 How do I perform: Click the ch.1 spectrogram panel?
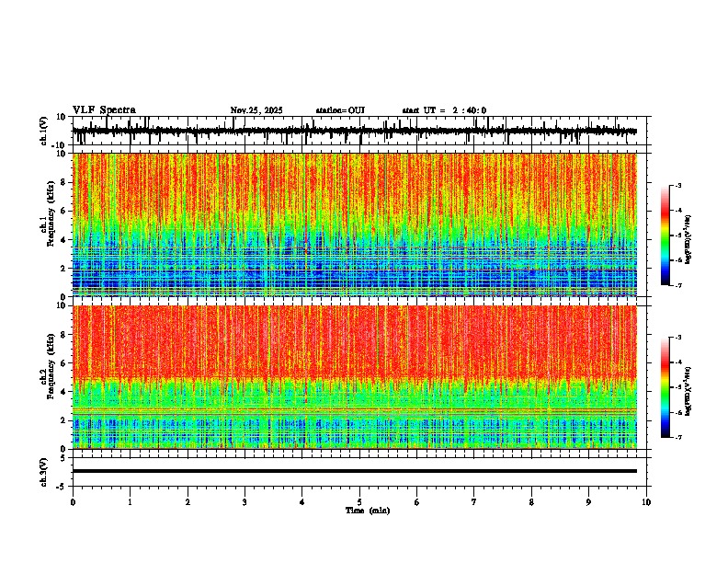click(x=355, y=224)
